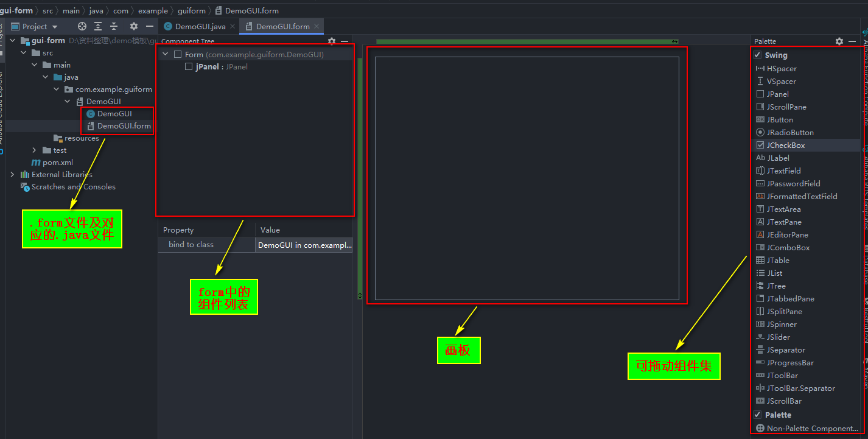Collapse the gui-form project root
The height and width of the screenshot is (439, 868).
coord(13,41)
